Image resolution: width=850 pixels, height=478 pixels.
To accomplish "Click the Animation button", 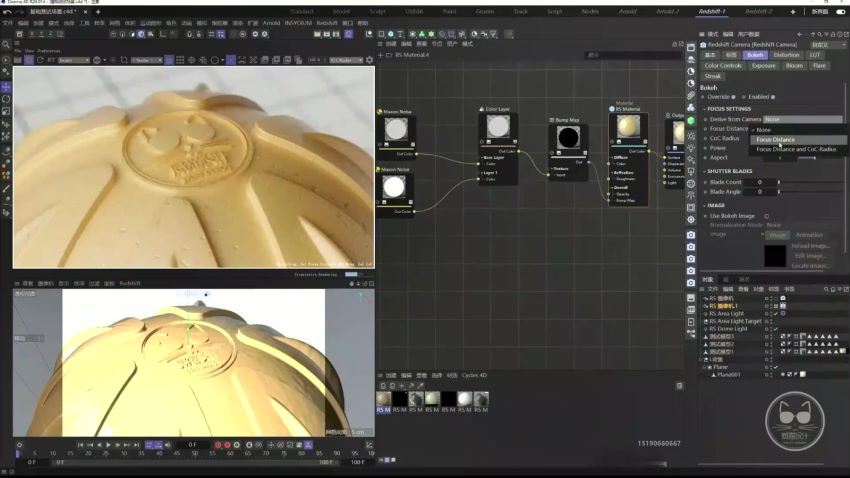I will click(809, 235).
